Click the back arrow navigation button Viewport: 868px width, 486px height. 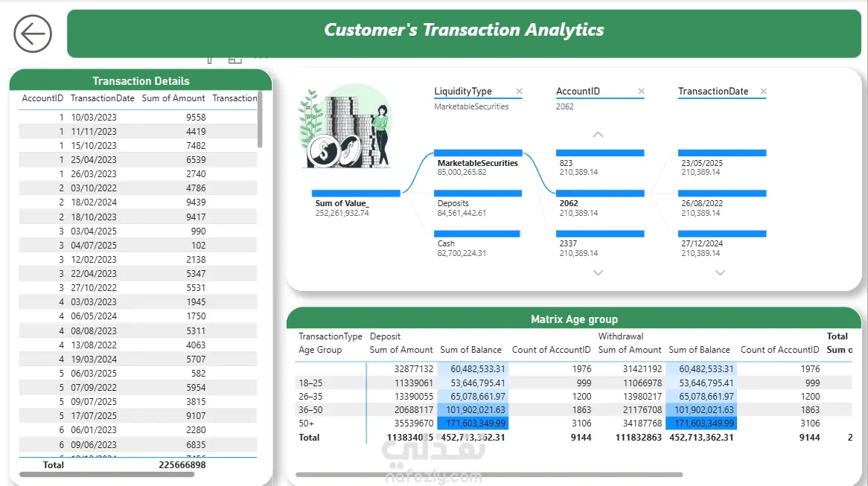33,33
